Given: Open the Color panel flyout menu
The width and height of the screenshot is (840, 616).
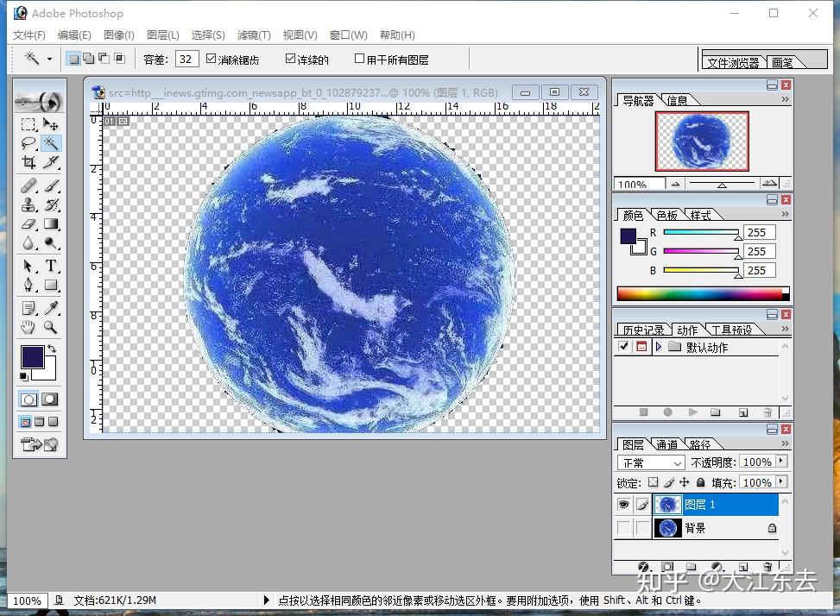Looking at the screenshot, I should (x=785, y=214).
